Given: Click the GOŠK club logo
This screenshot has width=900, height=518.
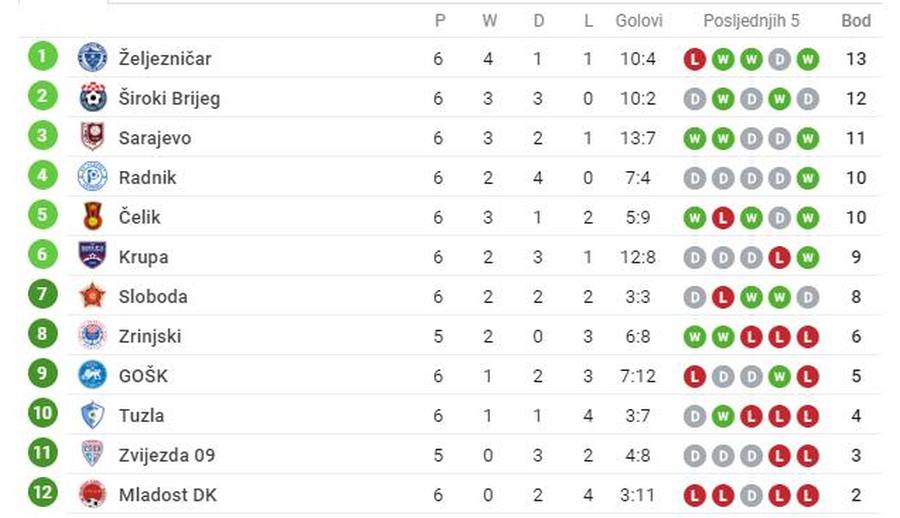Looking at the screenshot, I should click(93, 375).
